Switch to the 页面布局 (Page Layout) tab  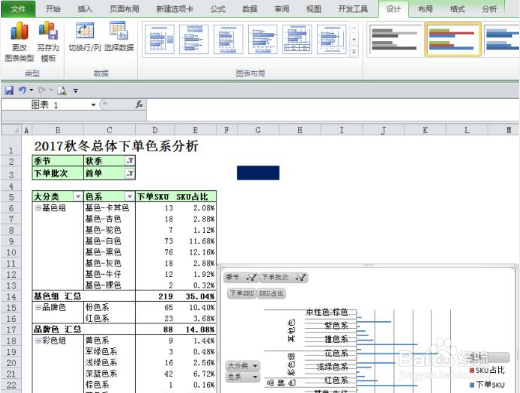124,9
